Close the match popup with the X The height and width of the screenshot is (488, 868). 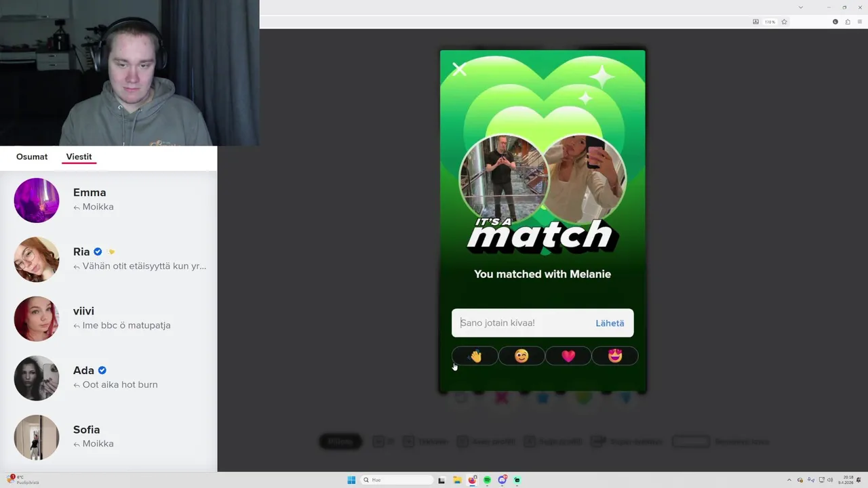(x=459, y=69)
